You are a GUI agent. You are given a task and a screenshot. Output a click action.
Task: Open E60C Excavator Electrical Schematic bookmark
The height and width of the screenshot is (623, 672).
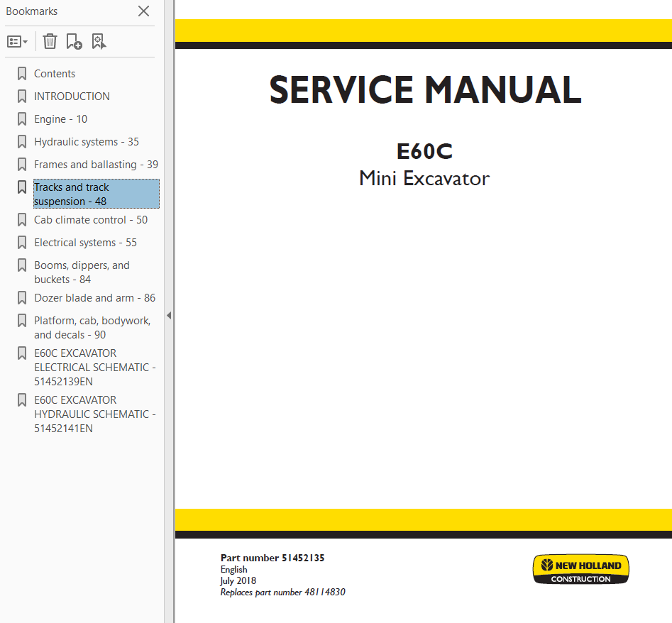[x=94, y=368]
